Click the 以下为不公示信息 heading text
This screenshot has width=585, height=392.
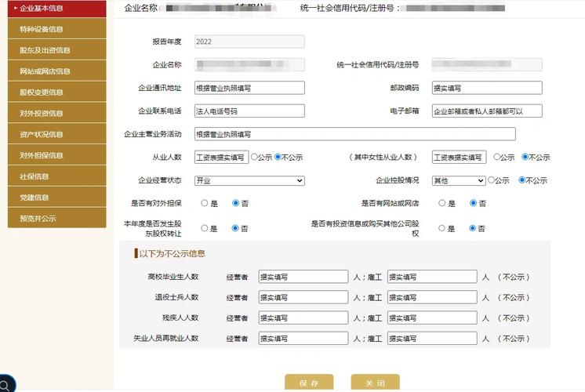[172, 254]
